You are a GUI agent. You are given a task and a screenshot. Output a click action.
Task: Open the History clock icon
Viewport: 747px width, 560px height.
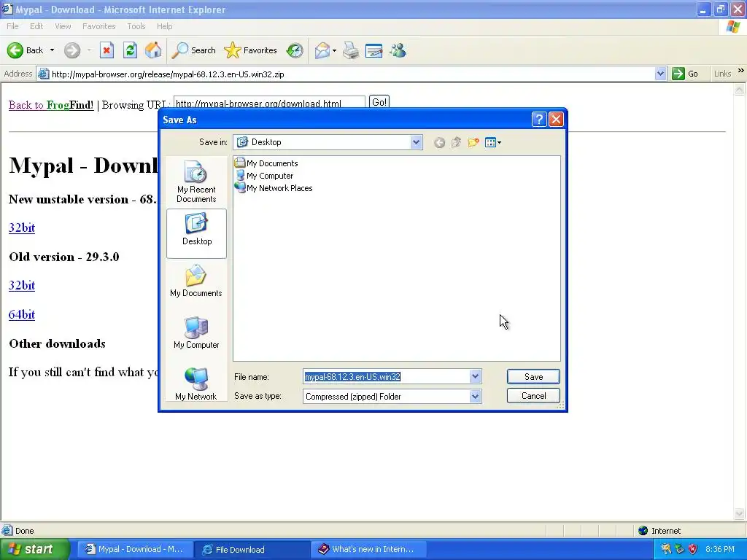pos(295,50)
